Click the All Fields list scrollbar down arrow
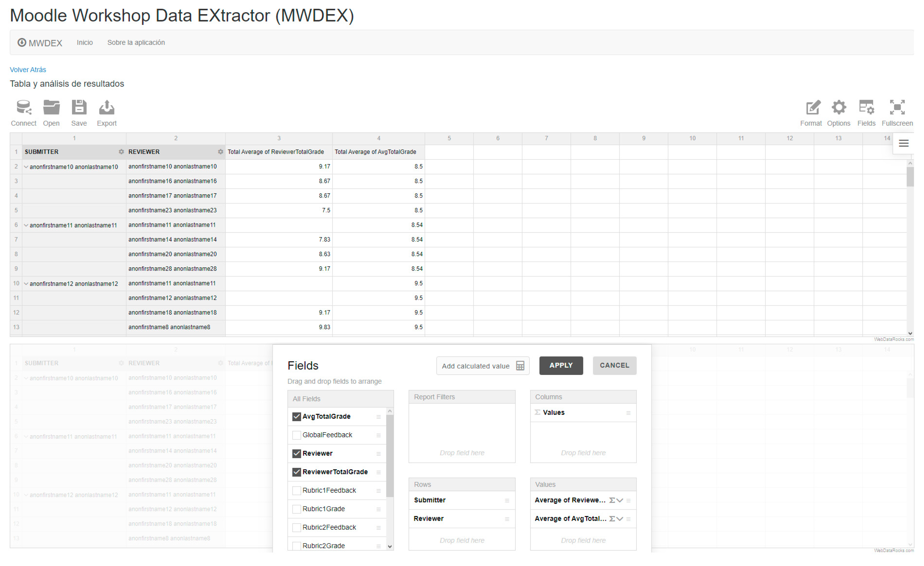This screenshot has width=924, height=566. pos(390,546)
